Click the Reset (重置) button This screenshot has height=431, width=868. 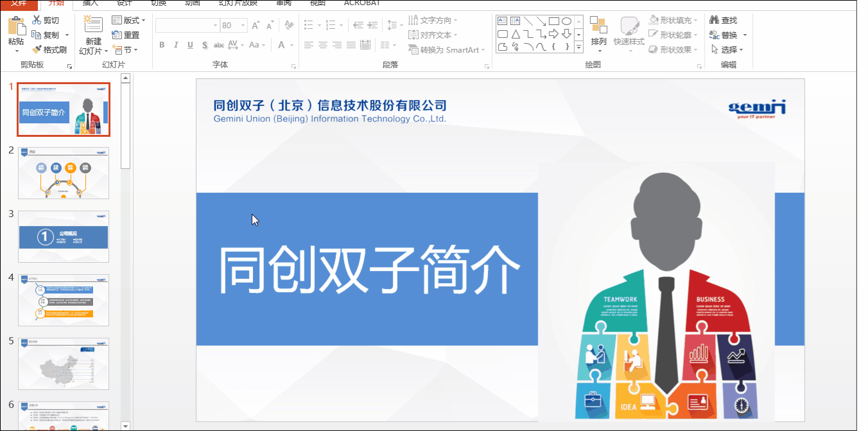(x=126, y=35)
